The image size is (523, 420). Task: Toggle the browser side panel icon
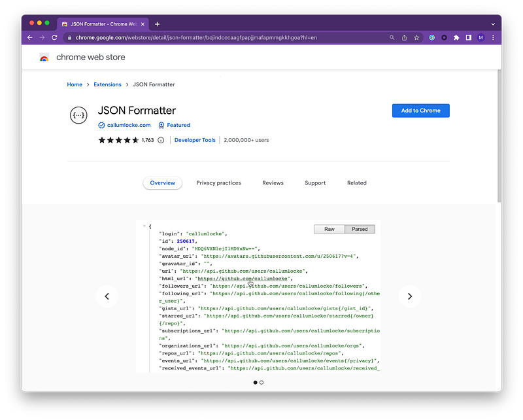click(469, 38)
